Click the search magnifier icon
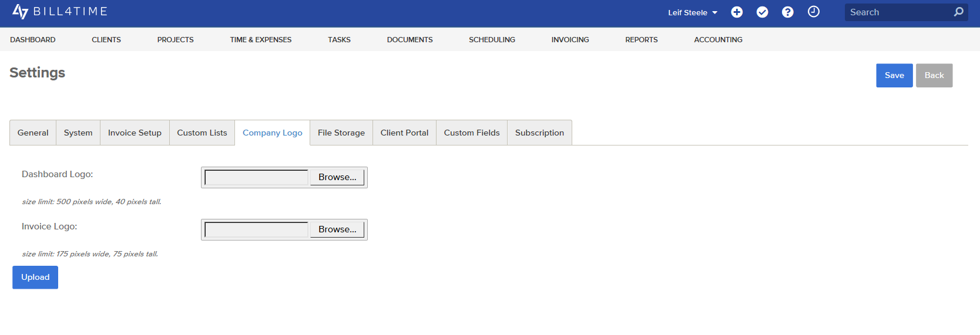Viewport: 980px width, 335px height. 959,12
